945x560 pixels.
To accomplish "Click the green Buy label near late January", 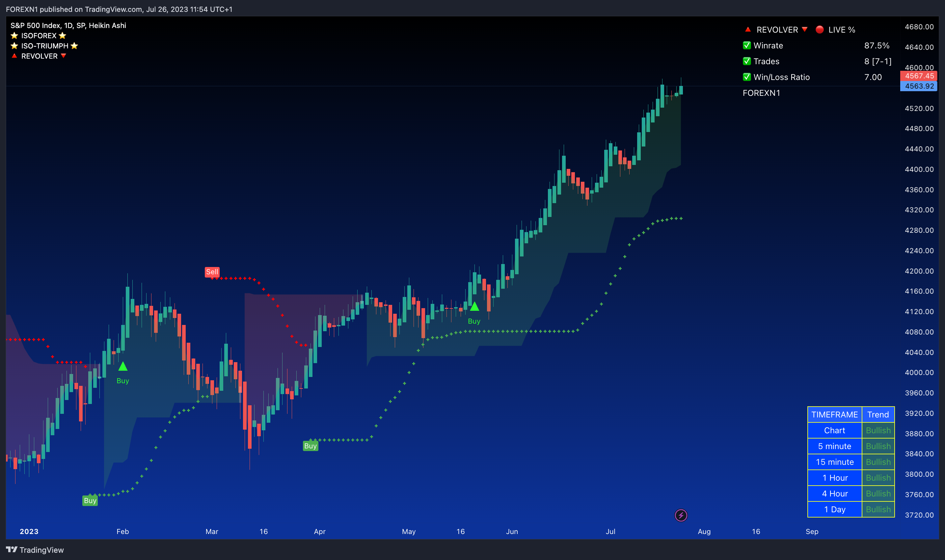I will 90,500.
